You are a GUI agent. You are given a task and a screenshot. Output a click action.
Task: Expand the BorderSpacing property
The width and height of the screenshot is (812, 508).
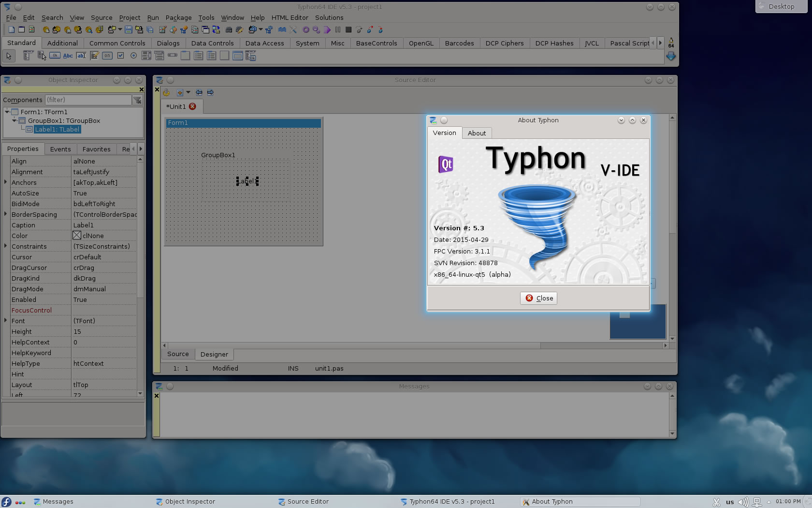point(6,214)
